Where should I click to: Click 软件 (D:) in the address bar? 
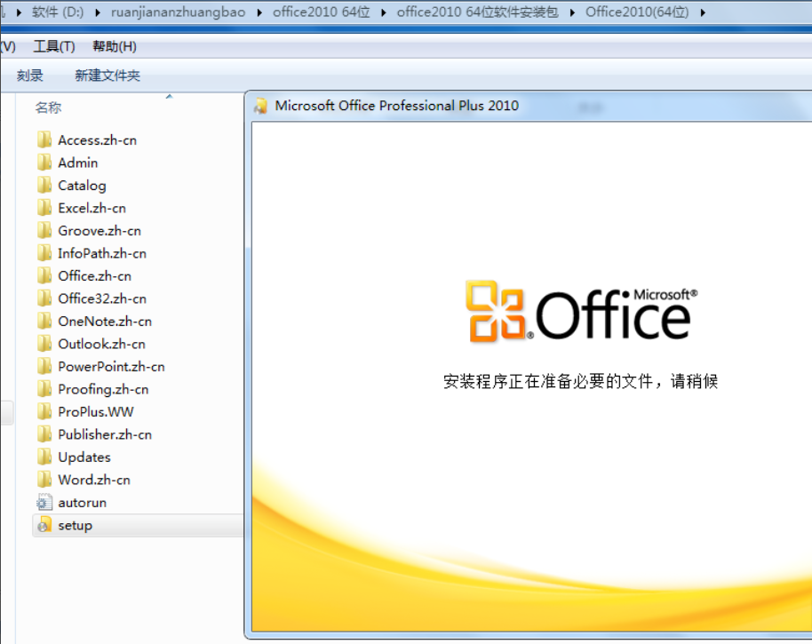[58, 12]
